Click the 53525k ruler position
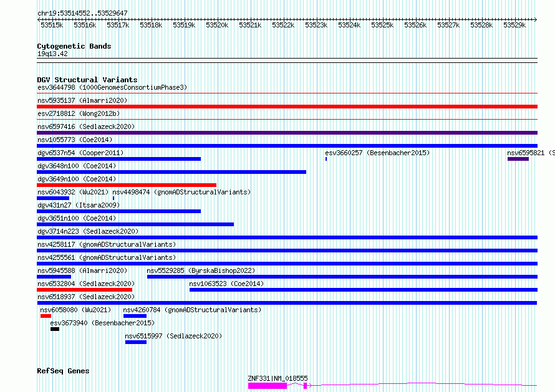Viewport: 555px width, 392px height. coord(382,25)
